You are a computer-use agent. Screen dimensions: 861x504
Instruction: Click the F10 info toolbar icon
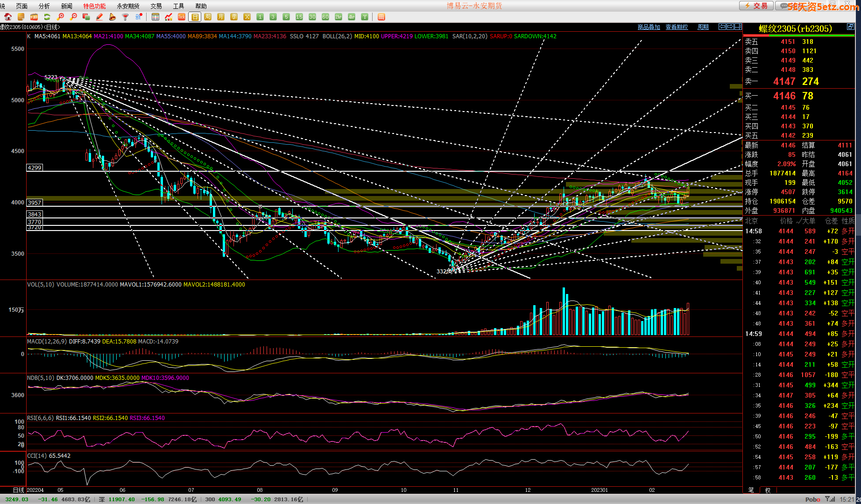[34, 17]
